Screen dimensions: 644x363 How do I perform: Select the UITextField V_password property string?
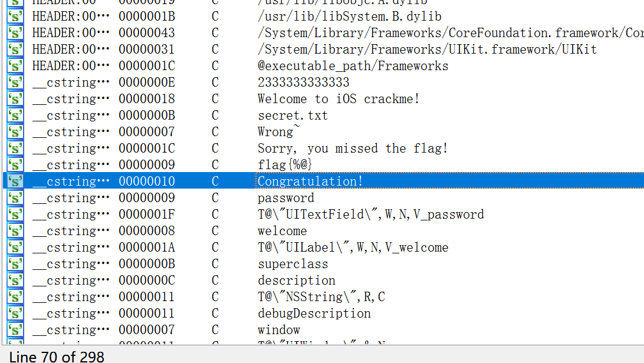click(370, 214)
